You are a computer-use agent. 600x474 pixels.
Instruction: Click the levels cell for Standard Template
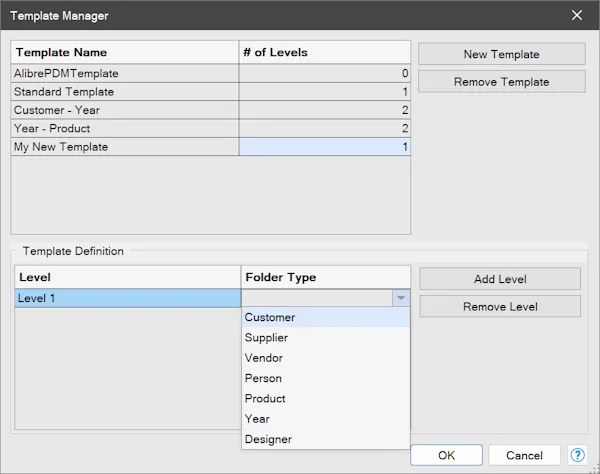(x=325, y=91)
